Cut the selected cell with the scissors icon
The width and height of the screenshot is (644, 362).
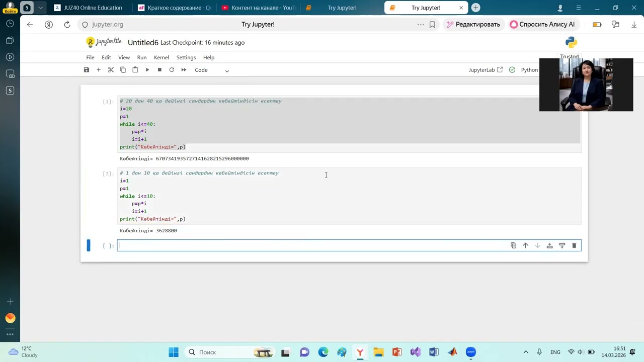pos(111,70)
